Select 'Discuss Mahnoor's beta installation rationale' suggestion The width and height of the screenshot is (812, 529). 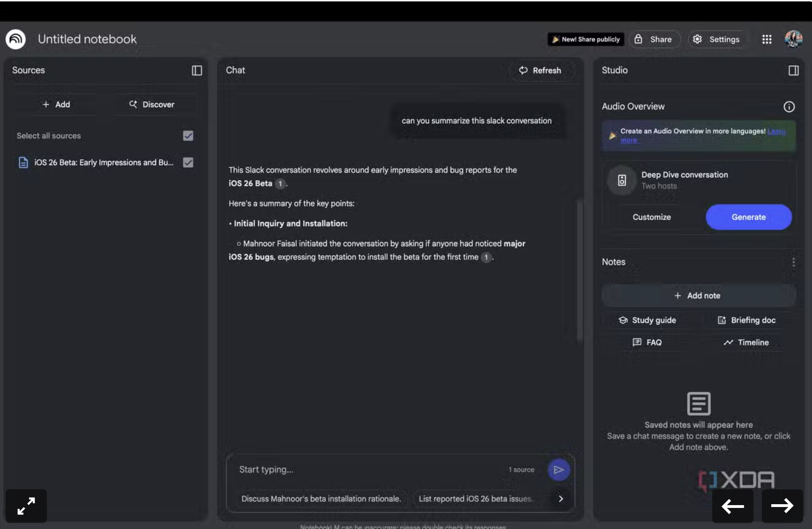click(x=321, y=499)
